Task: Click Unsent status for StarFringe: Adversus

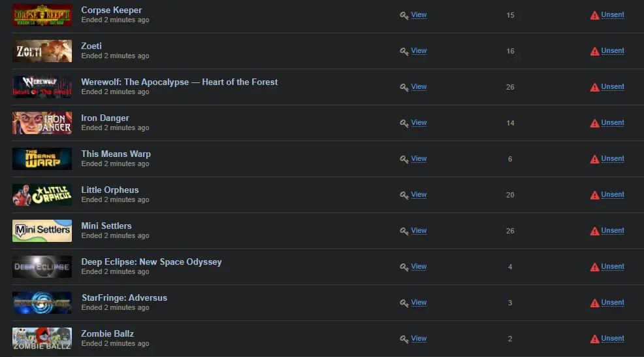Action: click(613, 302)
